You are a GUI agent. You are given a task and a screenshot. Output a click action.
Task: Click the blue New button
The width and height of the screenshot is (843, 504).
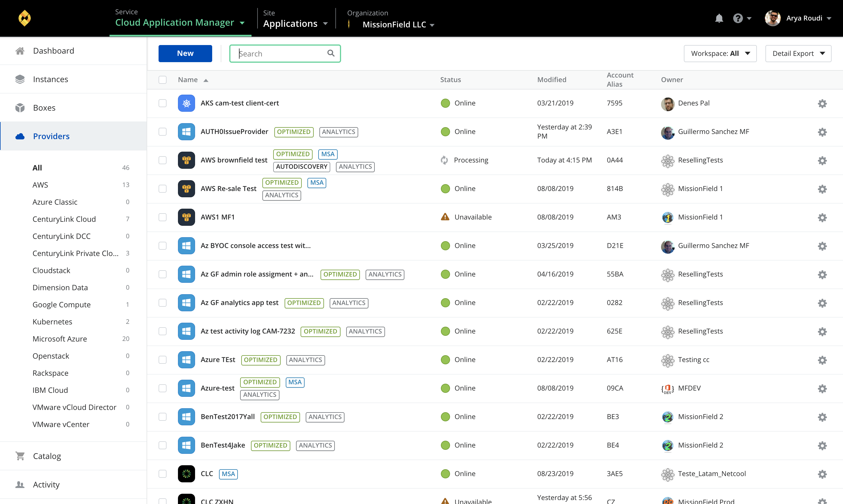tap(185, 54)
